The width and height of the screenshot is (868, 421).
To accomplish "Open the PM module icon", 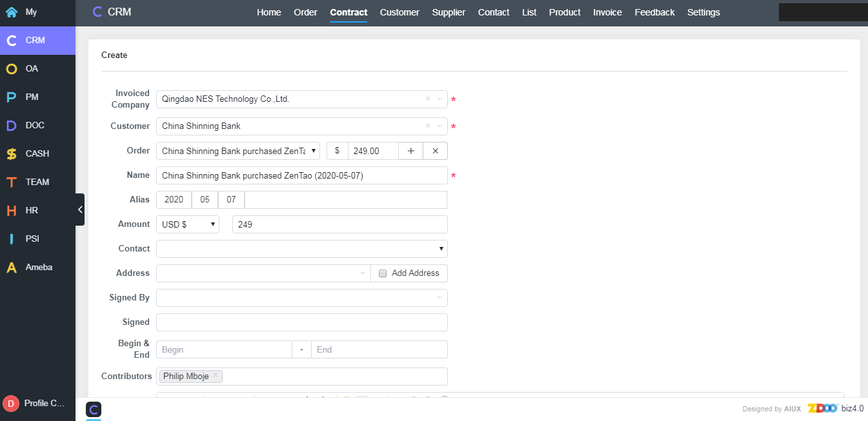I will tap(12, 97).
